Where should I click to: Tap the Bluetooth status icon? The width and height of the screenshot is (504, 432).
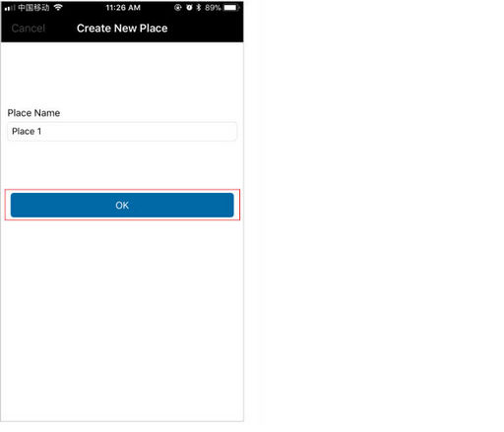tap(199, 8)
